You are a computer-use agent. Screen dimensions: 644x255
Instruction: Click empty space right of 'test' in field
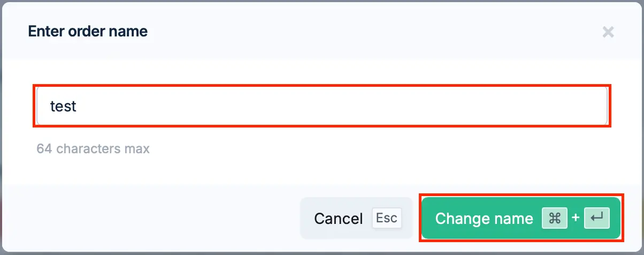tap(342, 106)
